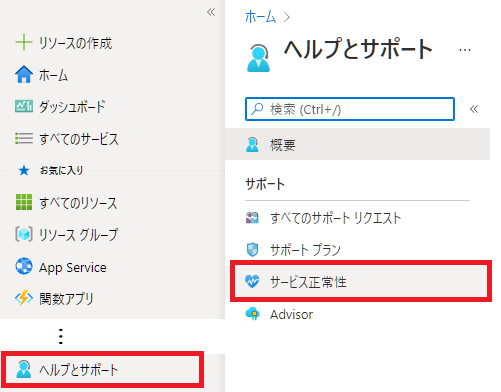Click the ヘルプとサポート page title
501x392 pixels.
coord(358,49)
